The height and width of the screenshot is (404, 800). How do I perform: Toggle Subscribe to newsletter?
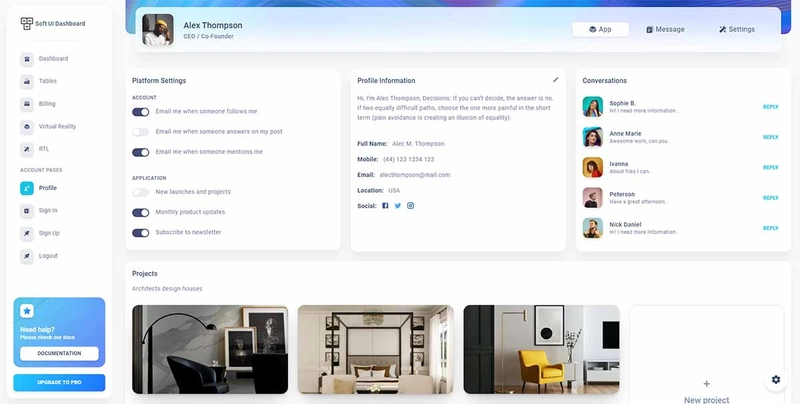tap(141, 233)
